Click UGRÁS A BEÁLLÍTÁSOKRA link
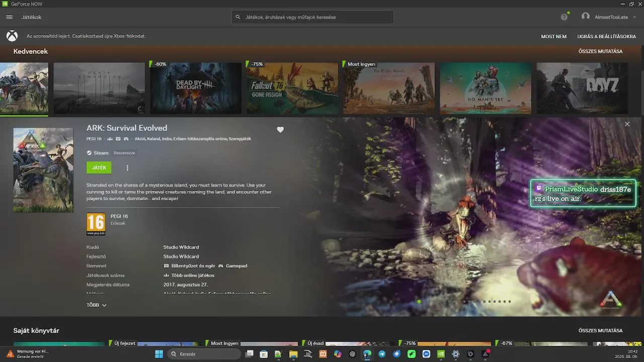 click(606, 36)
